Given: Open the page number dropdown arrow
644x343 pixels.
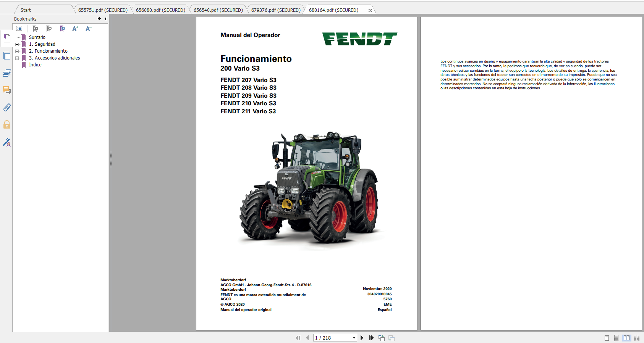Looking at the screenshot, I should tap(354, 338).
